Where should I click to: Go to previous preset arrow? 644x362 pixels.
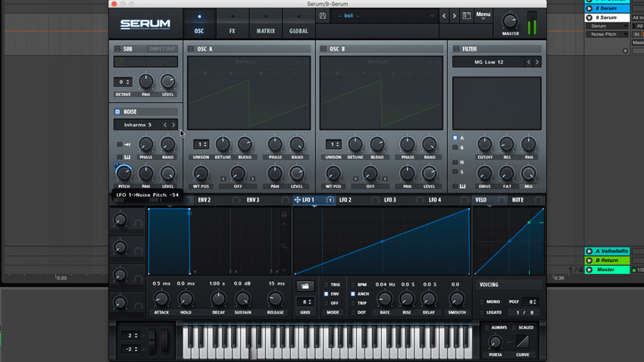tap(444, 16)
